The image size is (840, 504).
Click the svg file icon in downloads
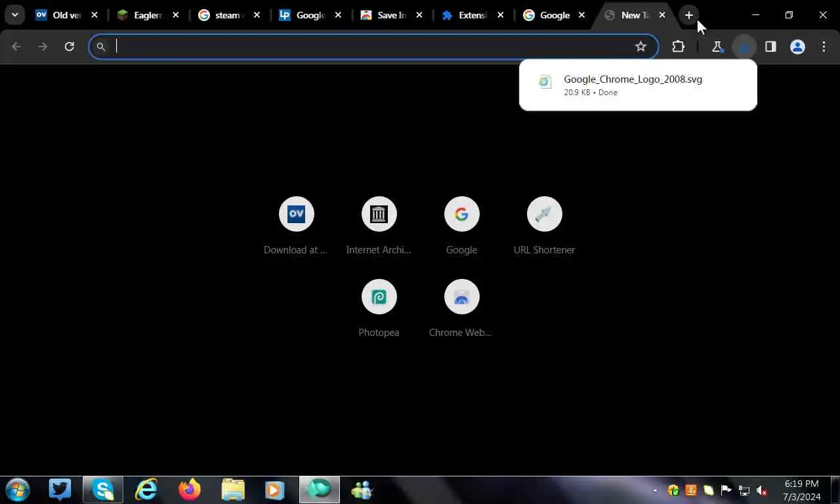click(x=545, y=83)
